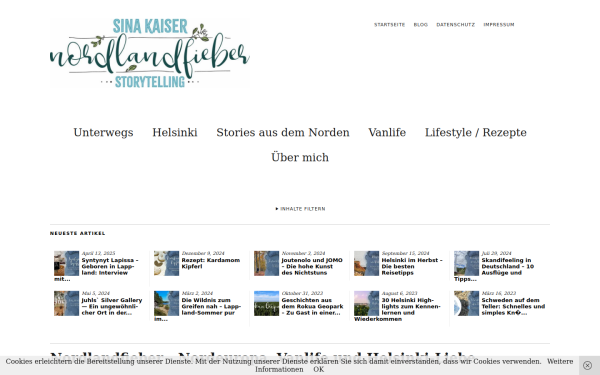
Task: Click thumbnail of 30 Helsinki Highlights article
Action: pos(366,303)
